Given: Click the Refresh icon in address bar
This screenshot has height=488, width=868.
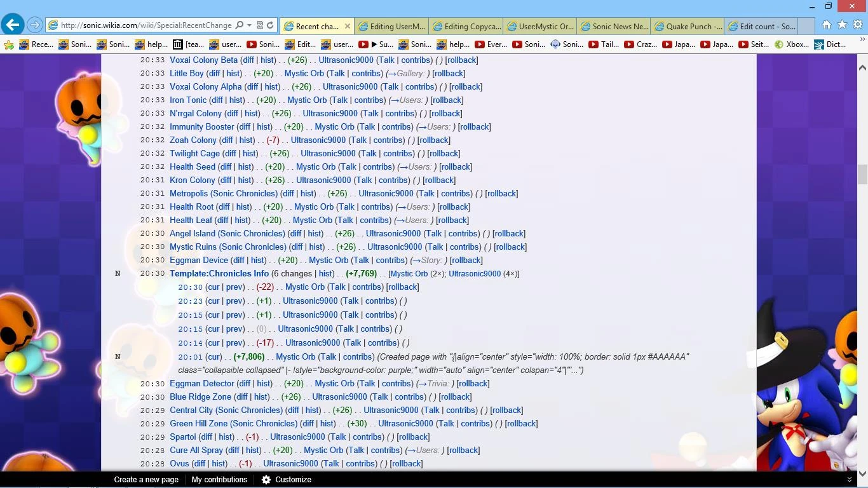Looking at the screenshot, I should pos(270,25).
